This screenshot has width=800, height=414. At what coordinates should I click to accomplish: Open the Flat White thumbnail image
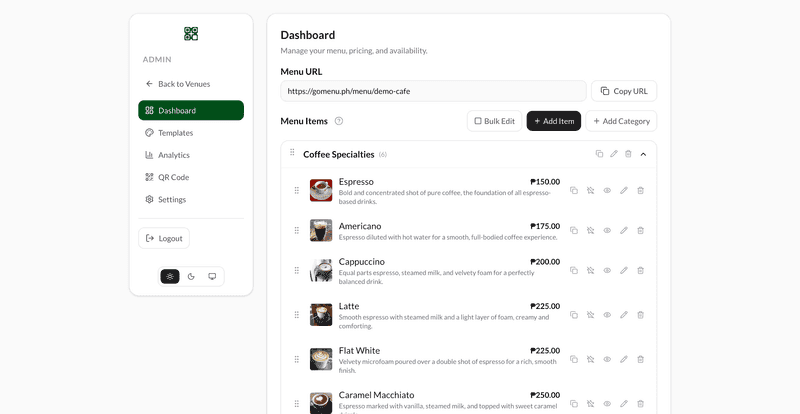pos(321,359)
